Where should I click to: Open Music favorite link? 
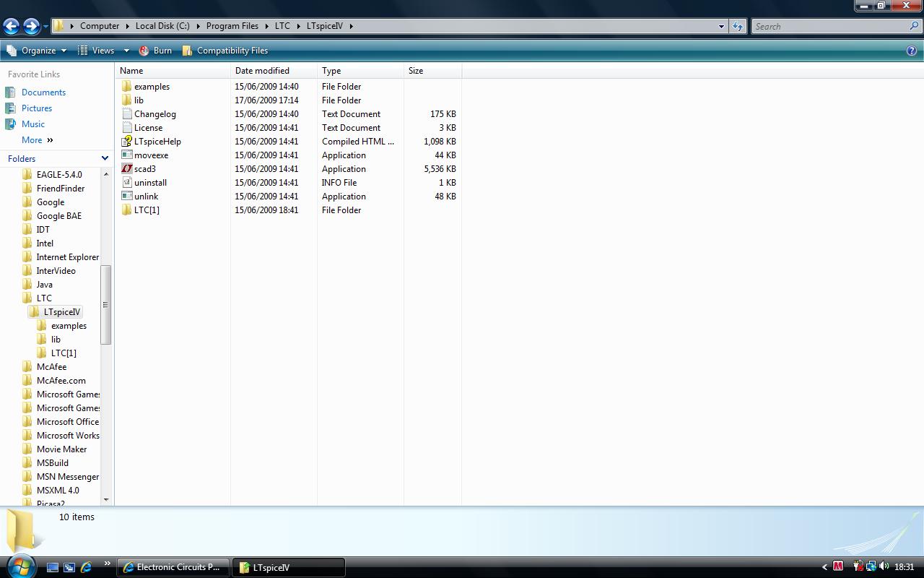click(x=33, y=124)
